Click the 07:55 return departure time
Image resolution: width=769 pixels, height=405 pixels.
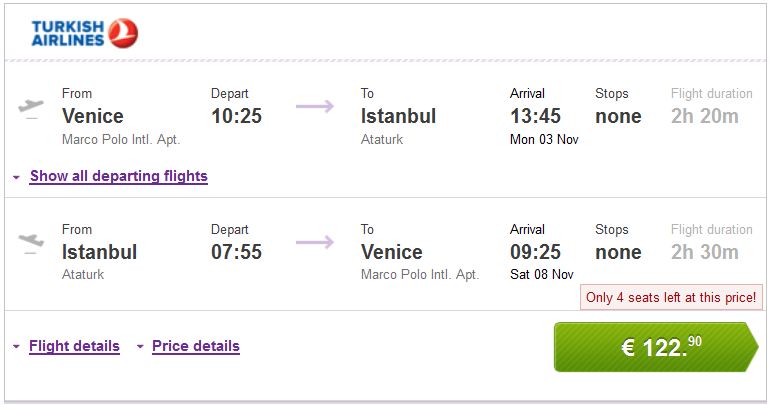pos(236,252)
